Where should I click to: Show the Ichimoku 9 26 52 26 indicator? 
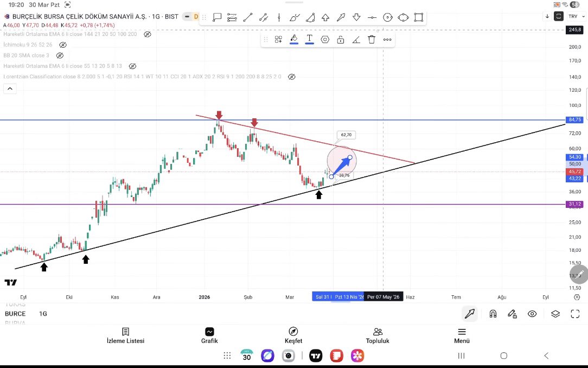[x=62, y=45]
